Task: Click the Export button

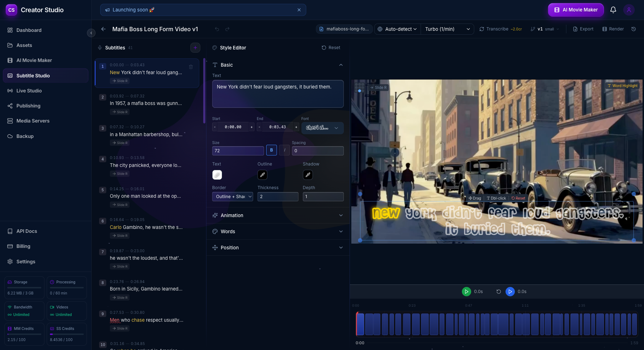Action: [583, 29]
